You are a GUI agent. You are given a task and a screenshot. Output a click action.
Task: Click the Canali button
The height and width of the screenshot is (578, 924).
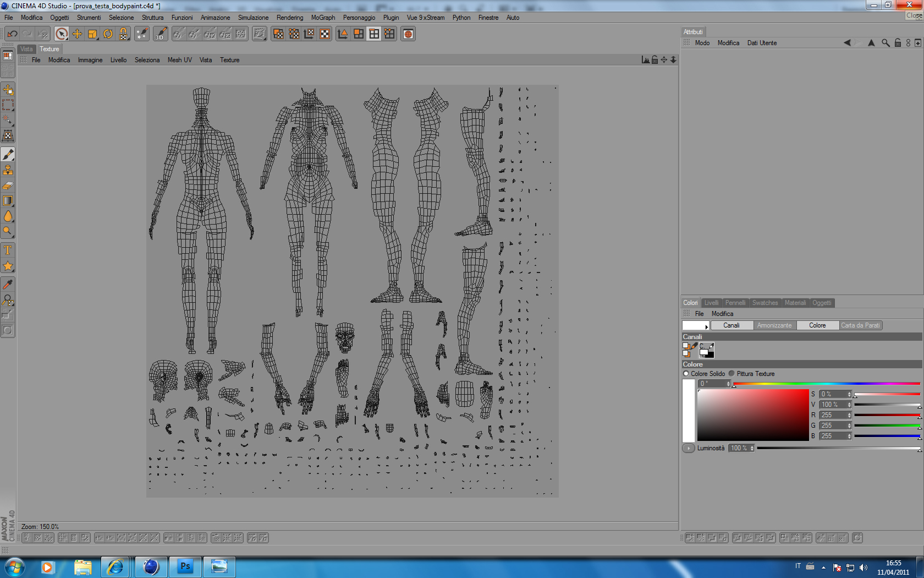(731, 325)
